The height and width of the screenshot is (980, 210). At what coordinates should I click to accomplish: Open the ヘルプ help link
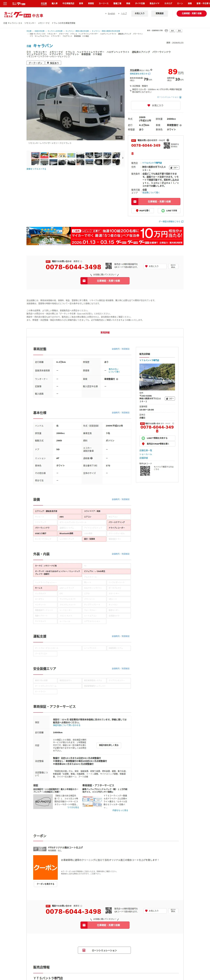tap(124, 13)
